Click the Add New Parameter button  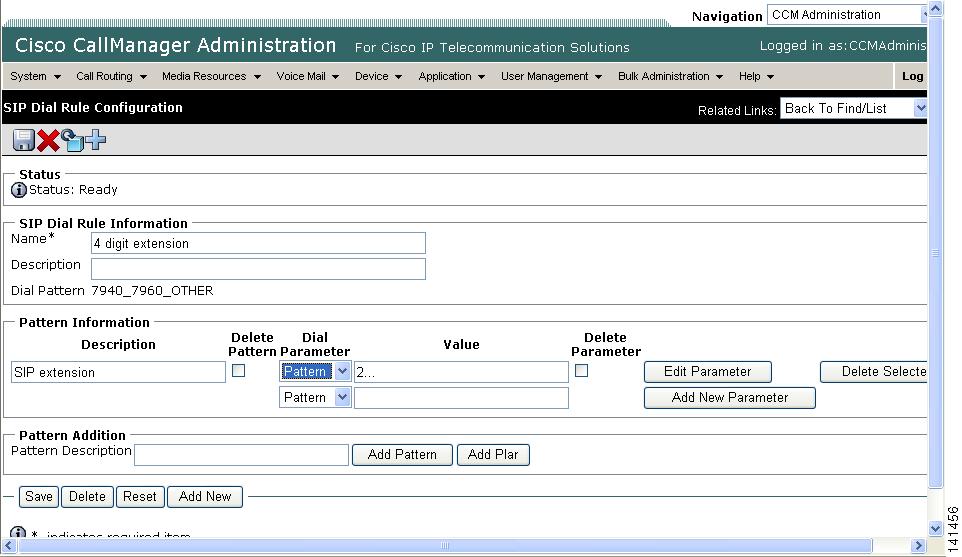729,398
